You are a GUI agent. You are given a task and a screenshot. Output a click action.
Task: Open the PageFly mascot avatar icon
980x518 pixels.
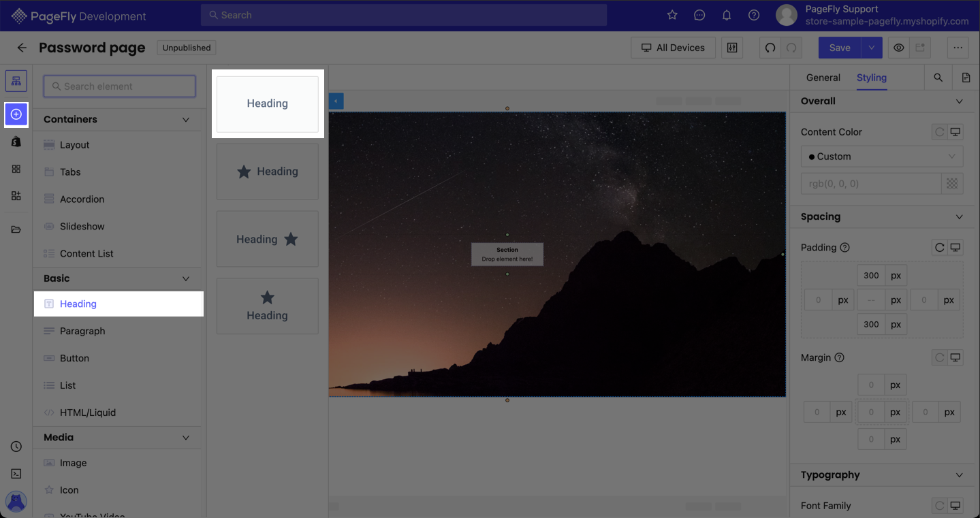16,502
